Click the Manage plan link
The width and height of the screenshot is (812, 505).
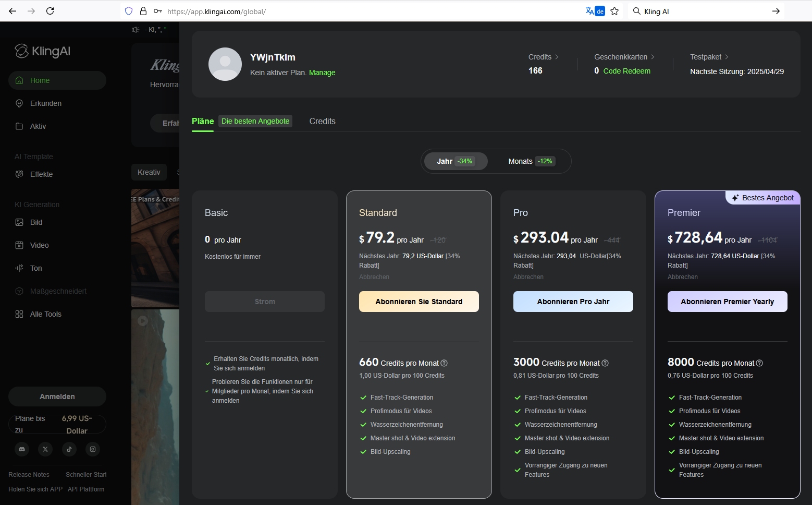(322, 73)
